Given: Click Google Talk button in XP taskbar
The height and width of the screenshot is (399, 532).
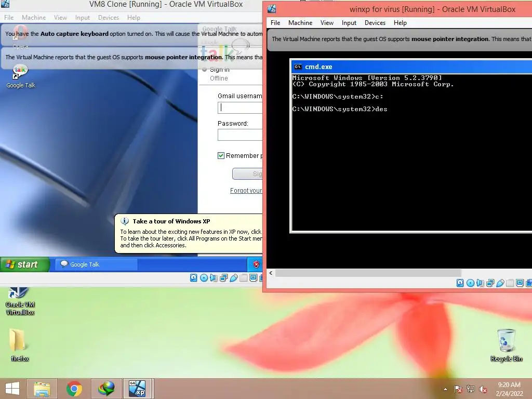Looking at the screenshot, I should [x=97, y=264].
